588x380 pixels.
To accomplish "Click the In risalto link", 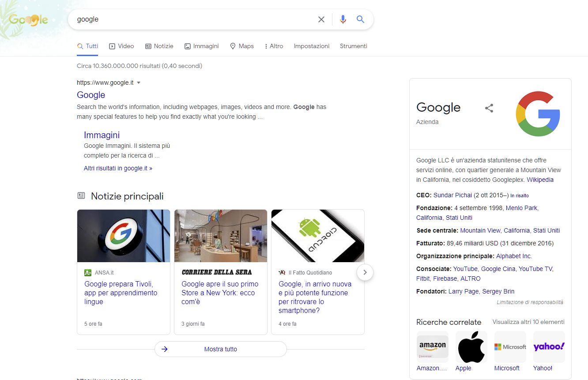I will tap(520, 196).
